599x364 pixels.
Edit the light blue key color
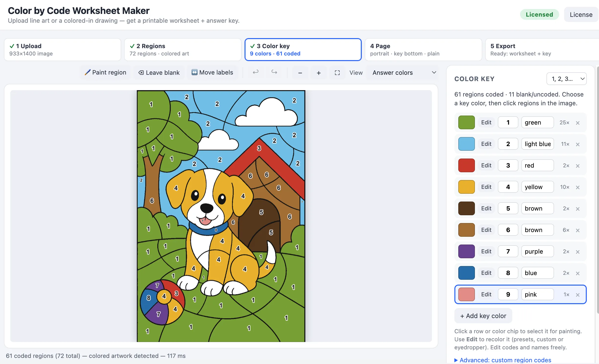click(x=486, y=144)
